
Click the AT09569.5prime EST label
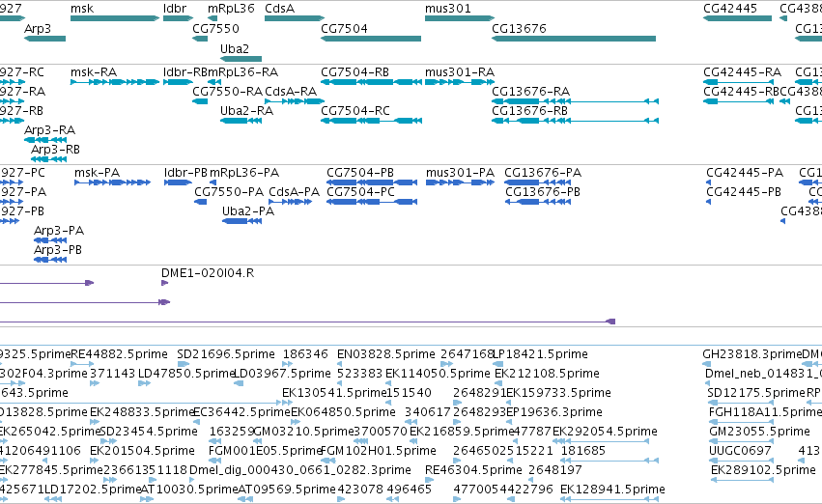coord(287,490)
